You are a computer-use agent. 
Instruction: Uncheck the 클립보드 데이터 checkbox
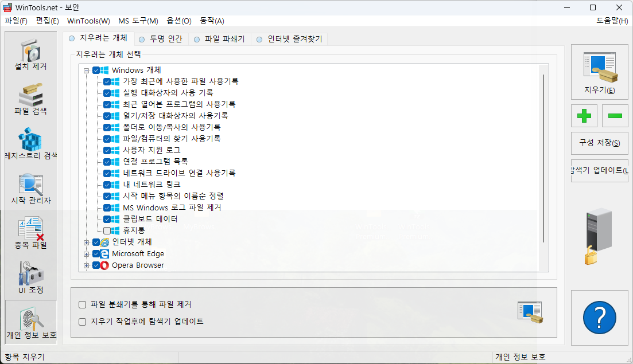coord(107,220)
